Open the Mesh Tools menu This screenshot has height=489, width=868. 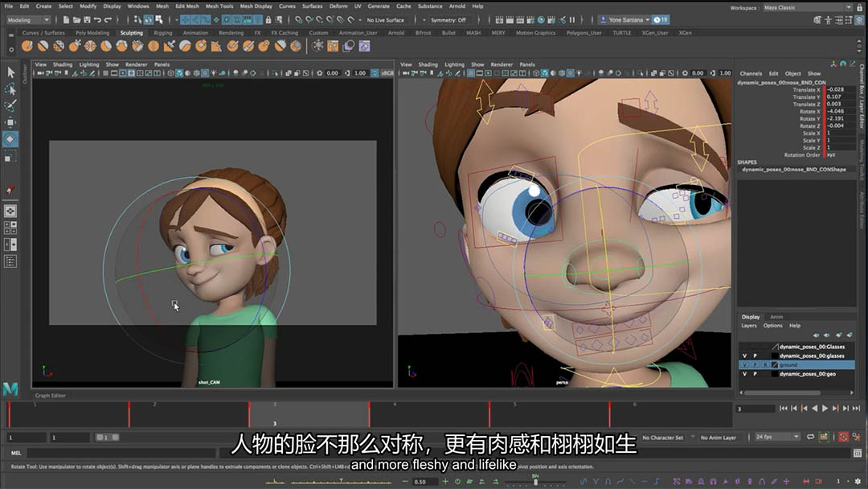[219, 6]
